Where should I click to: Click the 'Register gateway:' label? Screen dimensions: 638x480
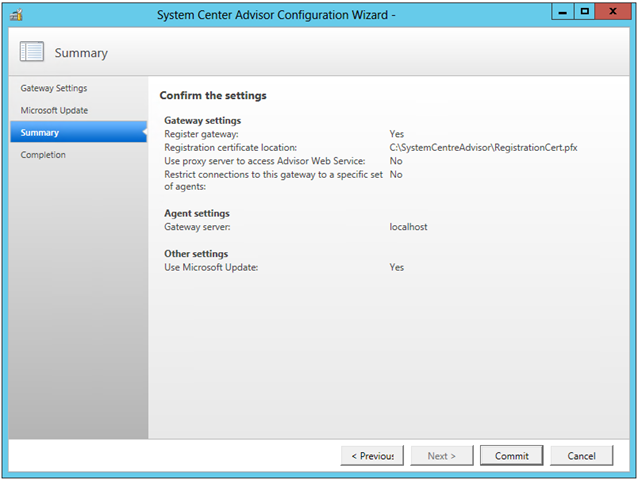[x=201, y=134]
